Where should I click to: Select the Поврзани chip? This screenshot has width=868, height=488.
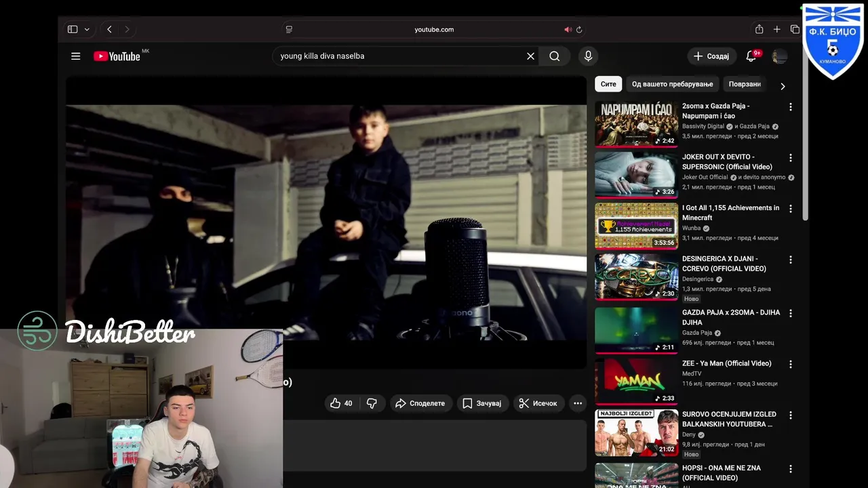[x=745, y=84]
